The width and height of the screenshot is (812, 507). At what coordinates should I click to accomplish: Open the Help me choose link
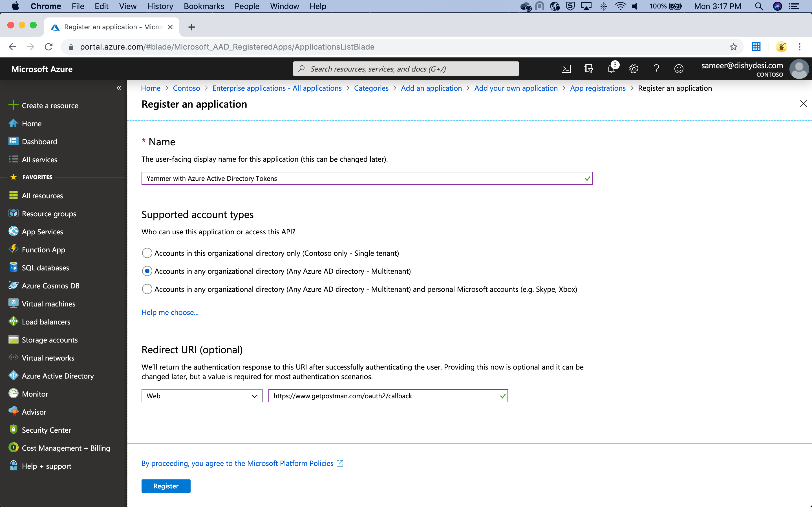click(x=170, y=312)
